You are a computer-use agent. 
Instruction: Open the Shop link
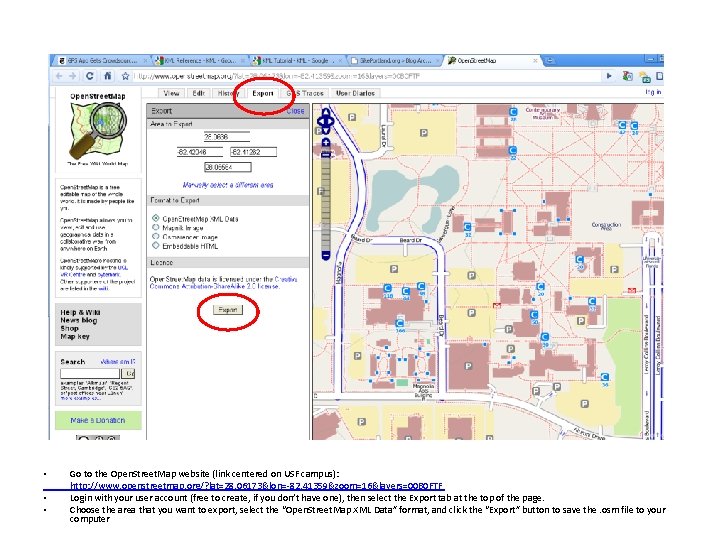click(x=69, y=328)
